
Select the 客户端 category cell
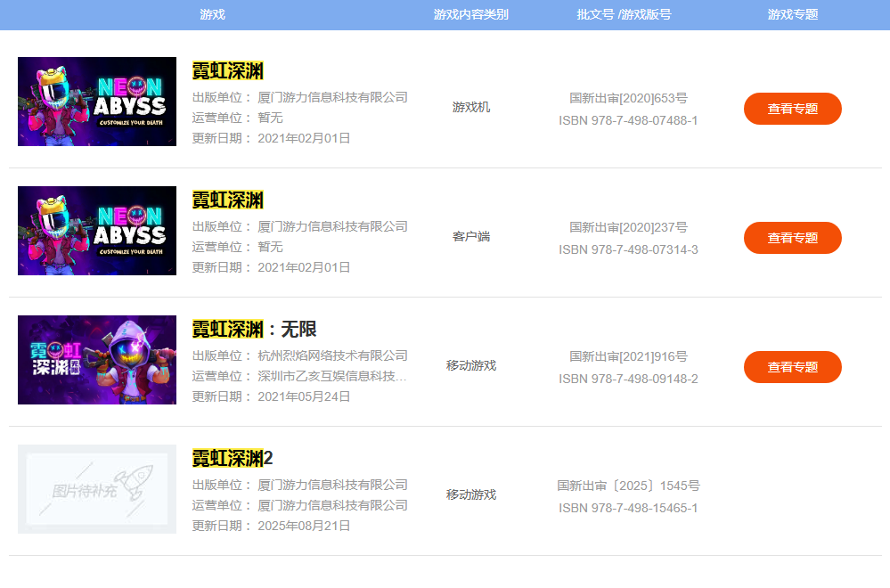471,237
